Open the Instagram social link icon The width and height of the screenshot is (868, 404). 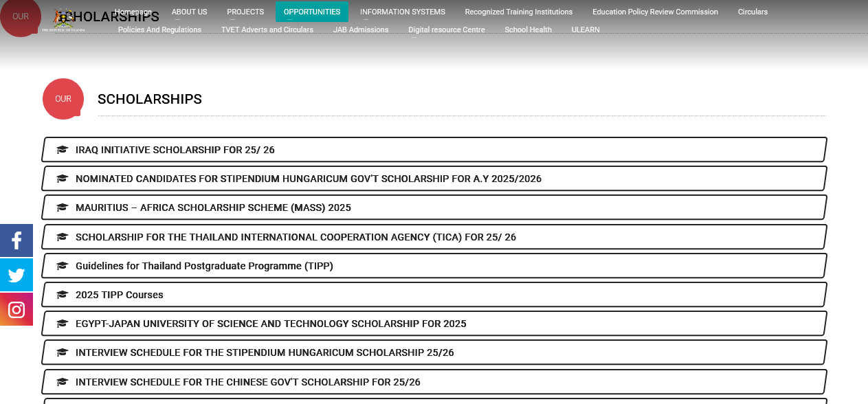pos(16,309)
